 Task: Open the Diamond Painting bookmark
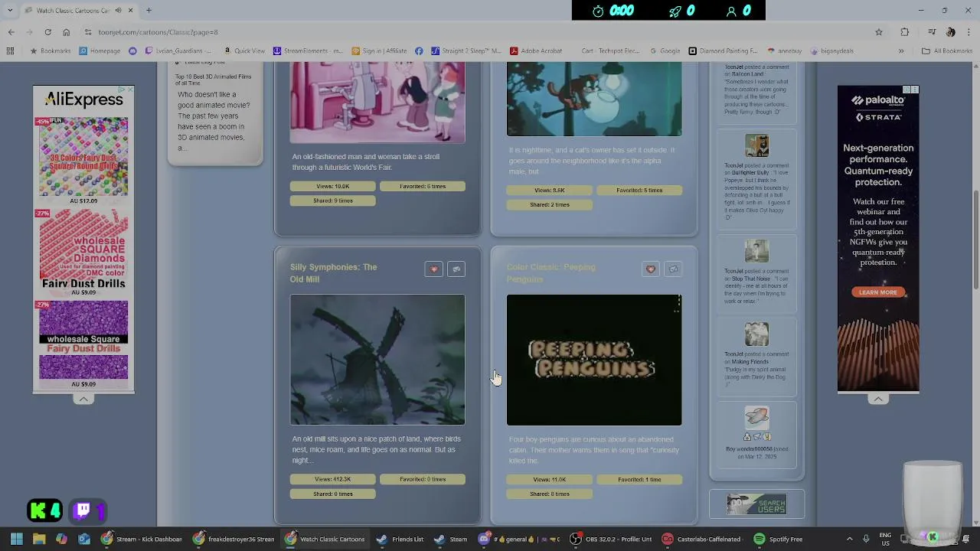pyautogui.click(x=723, y=51)
